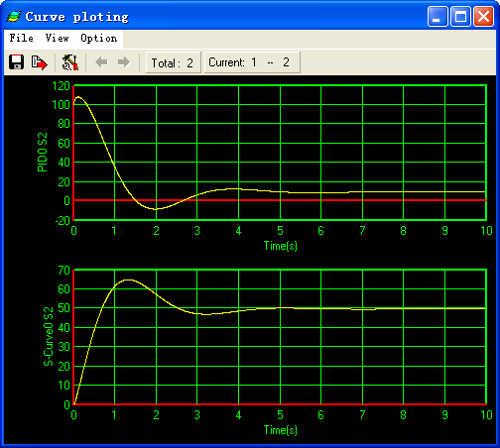Click the Total: 2 indicator
Viewport: 500px width, 448px height.
173,62
